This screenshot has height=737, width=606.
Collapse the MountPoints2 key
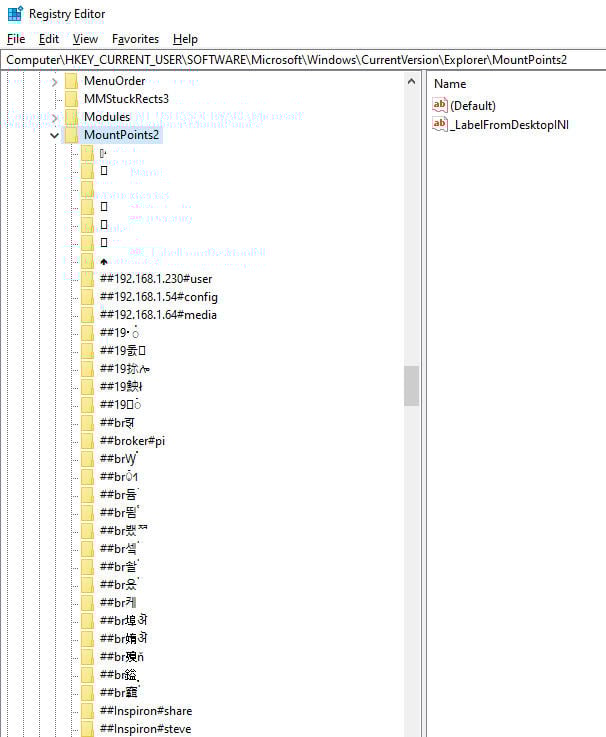[x=55, y=135]
